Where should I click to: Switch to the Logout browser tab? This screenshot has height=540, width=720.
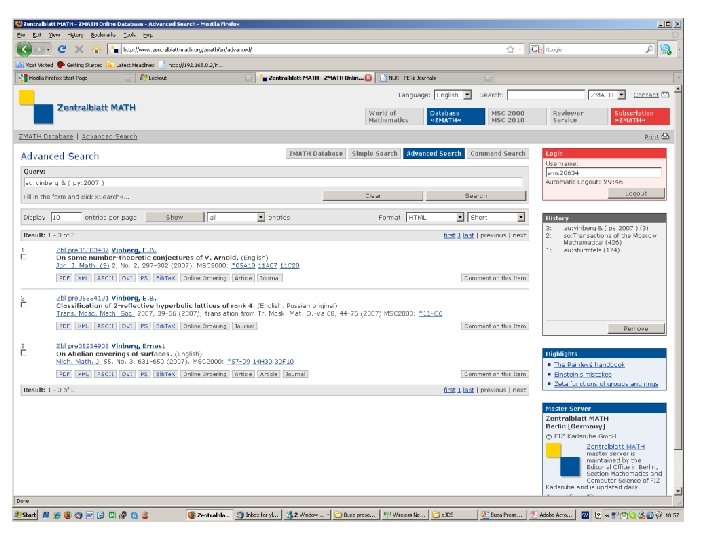point(195,78)
